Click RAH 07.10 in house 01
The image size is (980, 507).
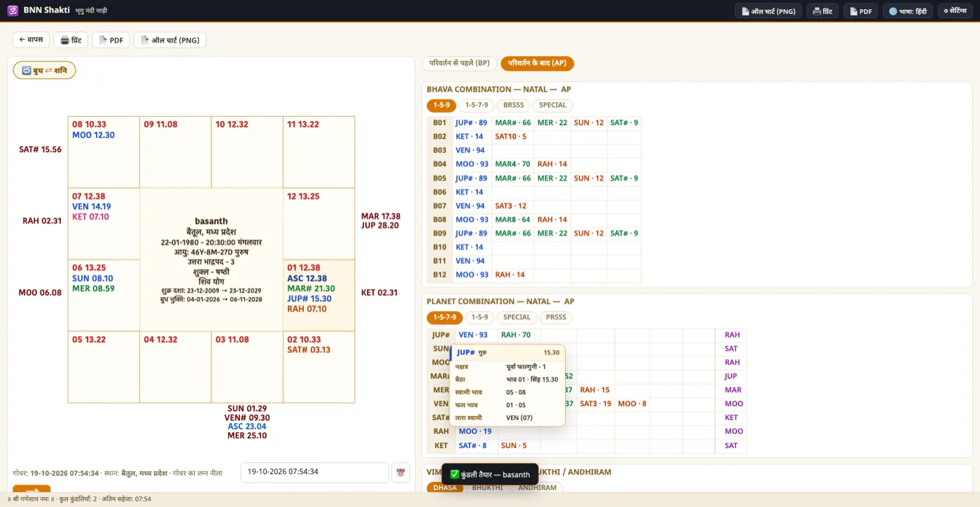307,309
